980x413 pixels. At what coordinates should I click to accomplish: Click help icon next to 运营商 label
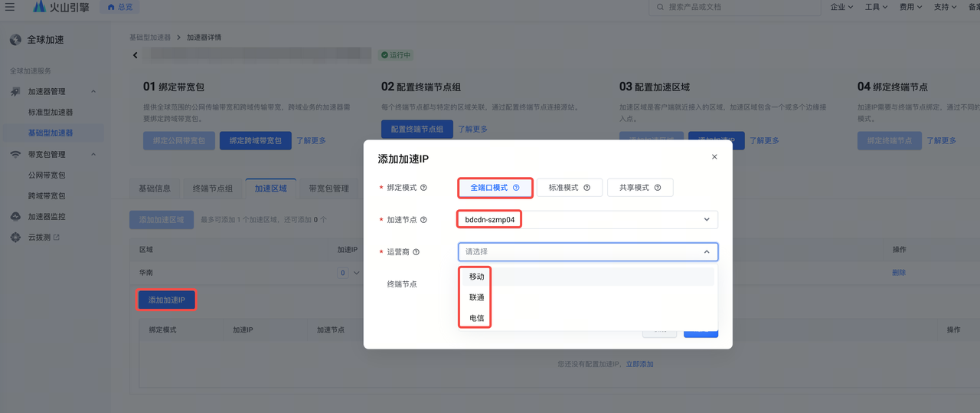416,252
